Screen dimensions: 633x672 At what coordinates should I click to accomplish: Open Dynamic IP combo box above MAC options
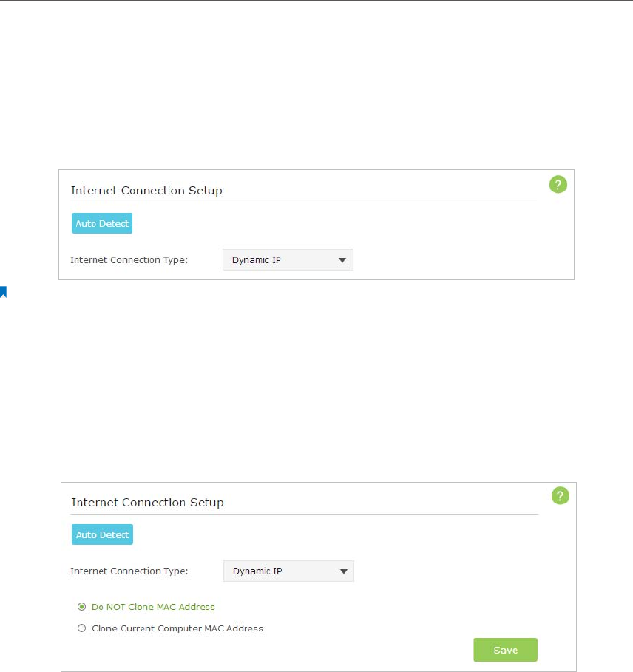click(x=289, y=571)
